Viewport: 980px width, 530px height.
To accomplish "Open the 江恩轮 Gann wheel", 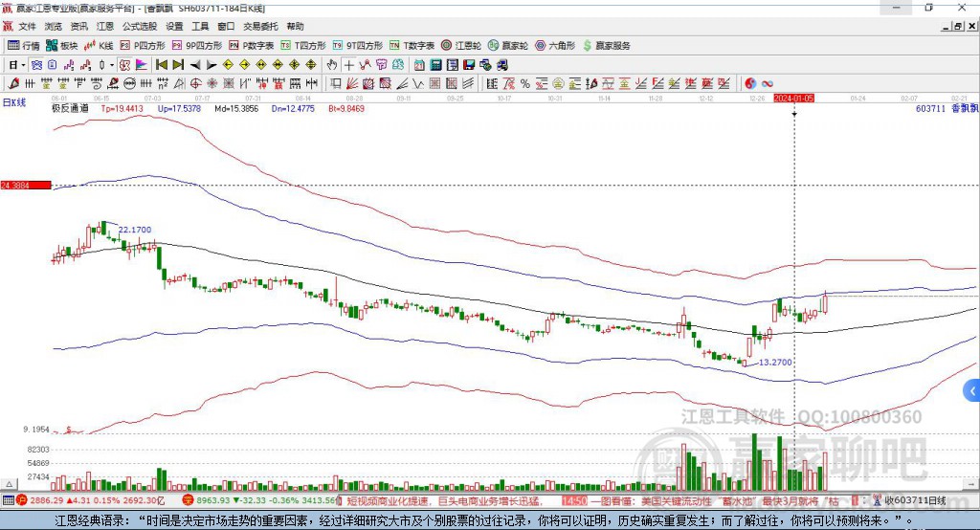I will pos(461,46).
